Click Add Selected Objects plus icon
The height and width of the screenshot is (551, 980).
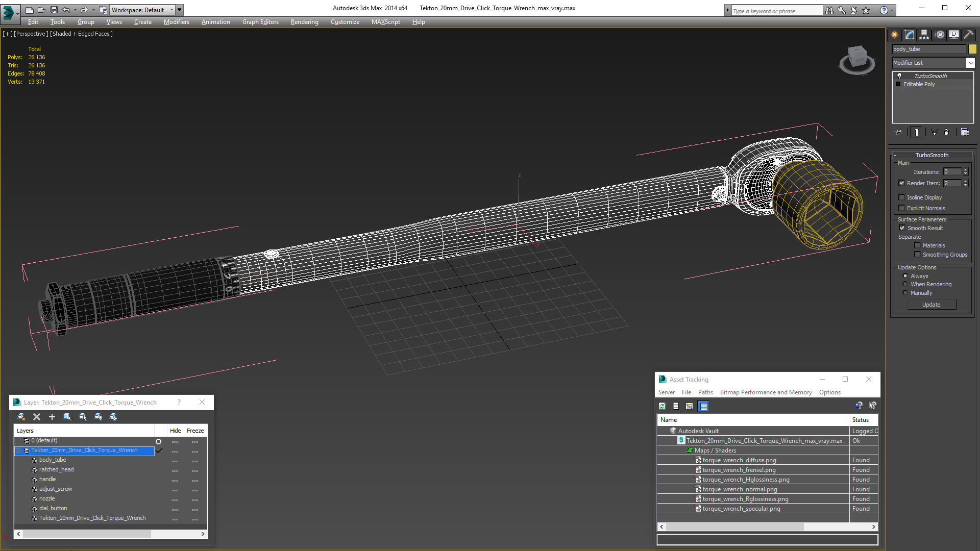pos(52,417)
